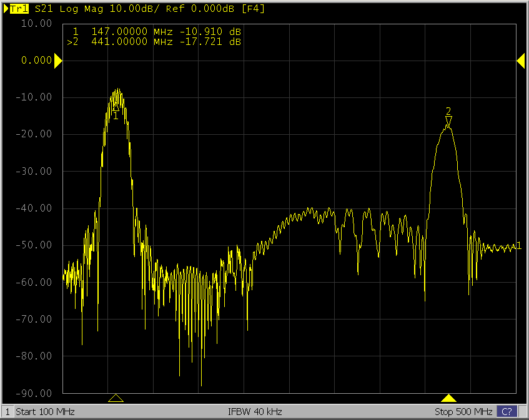Select marker 1 triangle on the first peak
This screenshot has height=420, width=529.
point(116,107)
